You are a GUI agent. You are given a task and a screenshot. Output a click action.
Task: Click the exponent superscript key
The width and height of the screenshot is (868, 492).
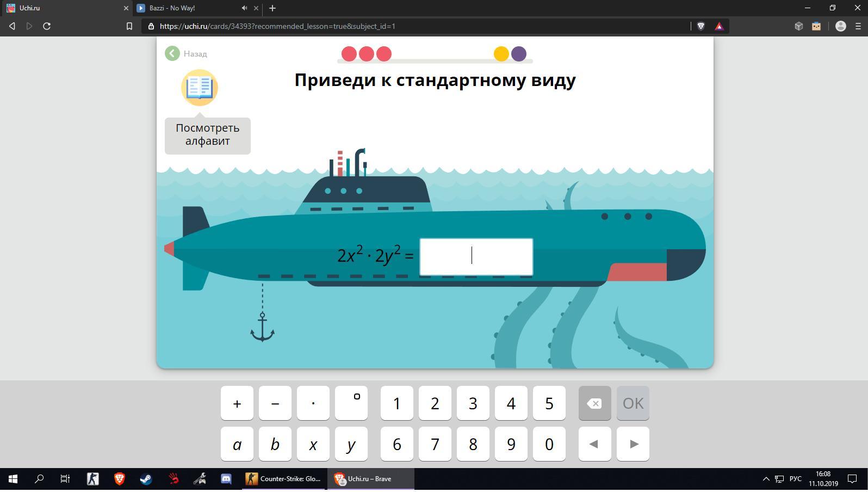(x=351, y=403)
